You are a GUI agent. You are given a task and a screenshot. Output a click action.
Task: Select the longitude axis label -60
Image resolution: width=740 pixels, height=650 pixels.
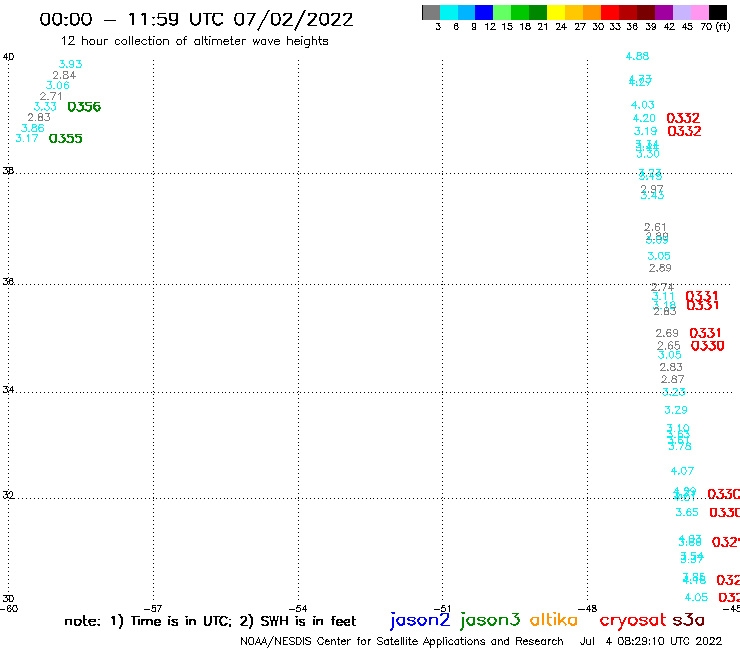click(9, 608)
